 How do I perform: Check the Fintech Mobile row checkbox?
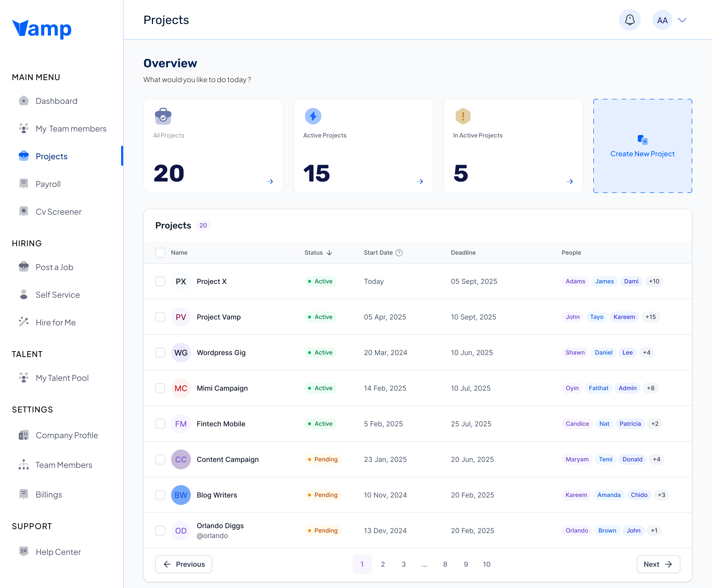tap(160, 424)
